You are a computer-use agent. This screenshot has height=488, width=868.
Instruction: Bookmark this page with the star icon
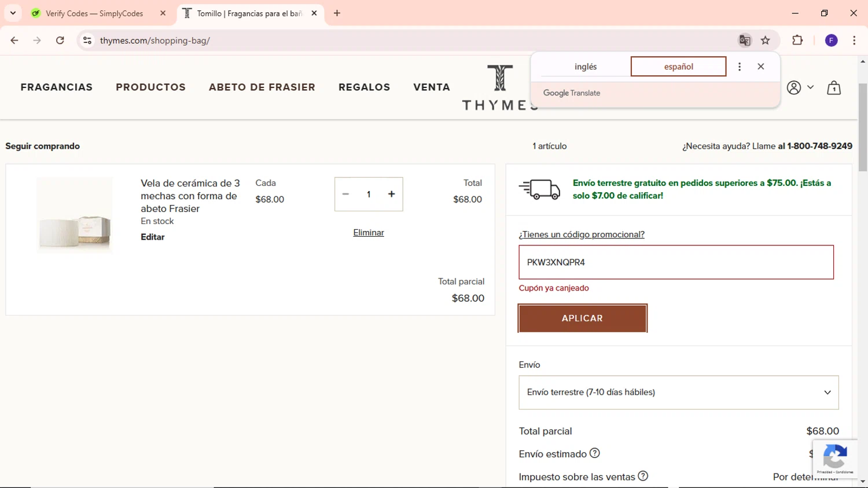click(766, 41)
